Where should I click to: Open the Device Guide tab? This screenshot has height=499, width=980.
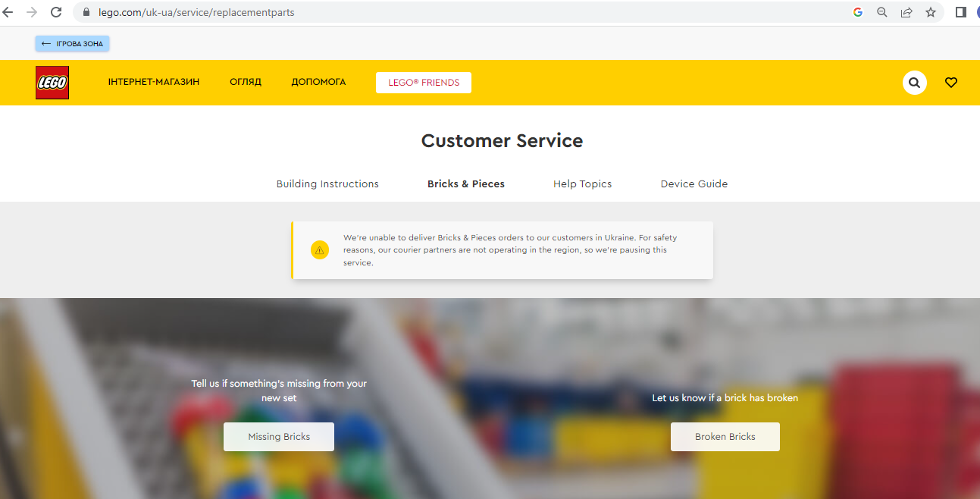[694, 184]
